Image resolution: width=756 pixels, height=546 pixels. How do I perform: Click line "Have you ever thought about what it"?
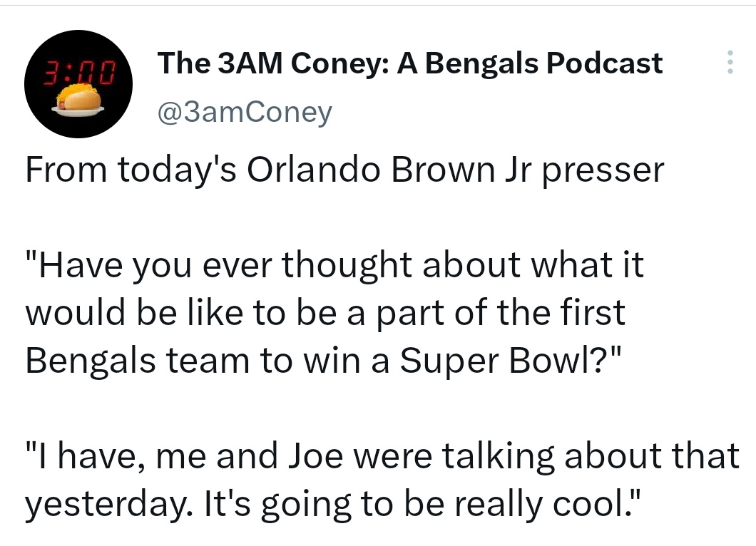[334, 265]
